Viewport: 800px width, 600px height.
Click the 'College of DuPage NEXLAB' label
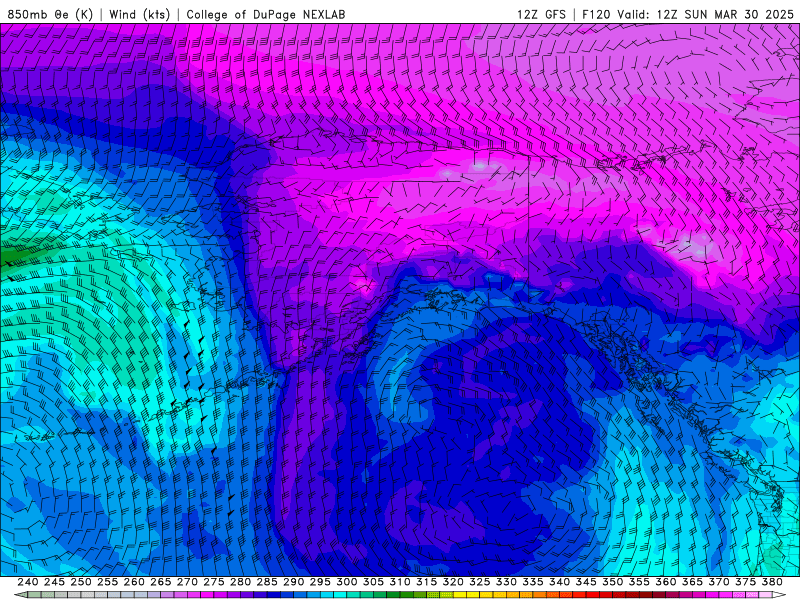tap(265, 14)
